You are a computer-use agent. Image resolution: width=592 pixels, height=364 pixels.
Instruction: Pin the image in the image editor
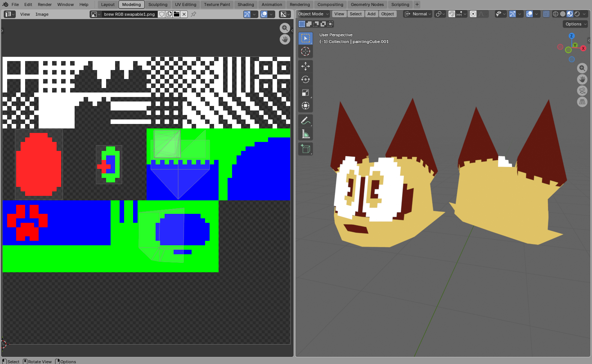[x=193, y=14]
